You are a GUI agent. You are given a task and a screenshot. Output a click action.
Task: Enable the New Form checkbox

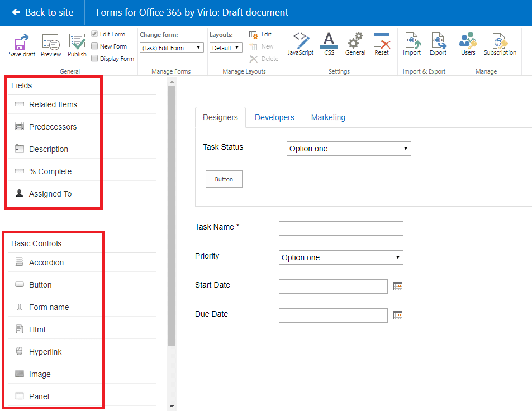pyautogui.click(x=95, y=46)
